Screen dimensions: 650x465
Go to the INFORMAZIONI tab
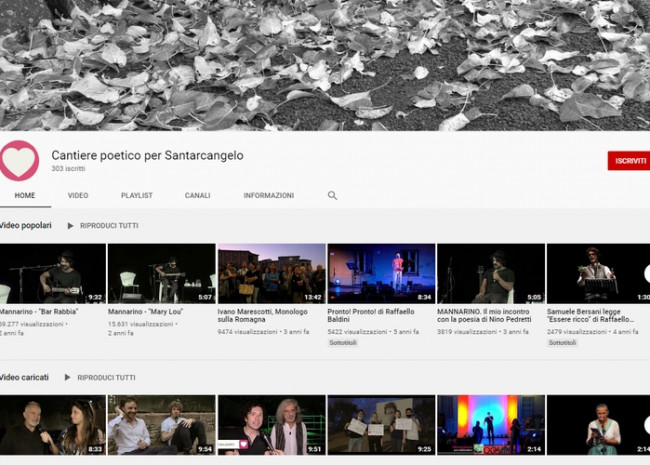(x=268, y=196)
